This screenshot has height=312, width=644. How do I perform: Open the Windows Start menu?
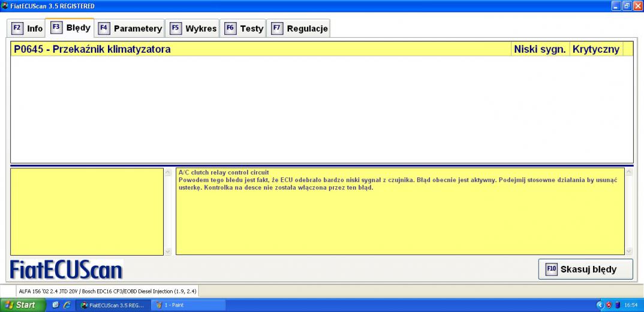pos(23,305)
